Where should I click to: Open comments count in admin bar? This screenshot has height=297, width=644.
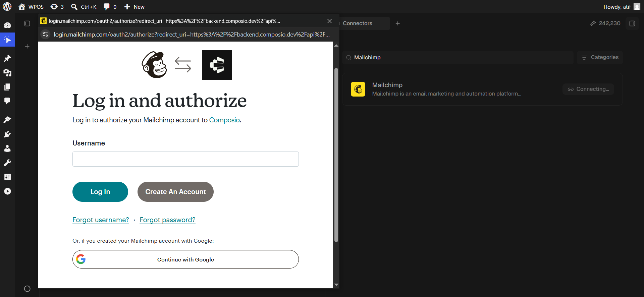tap(110, 7)
